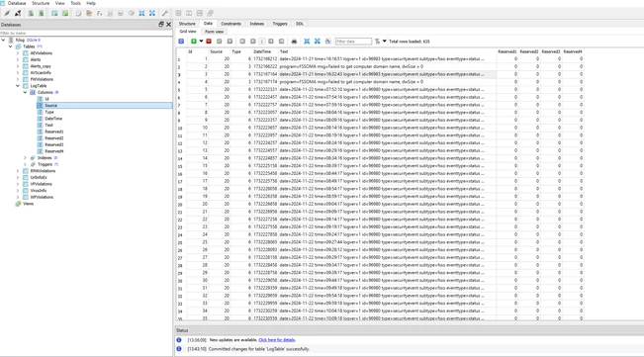Commit changes with the checkmark icon

220,41
